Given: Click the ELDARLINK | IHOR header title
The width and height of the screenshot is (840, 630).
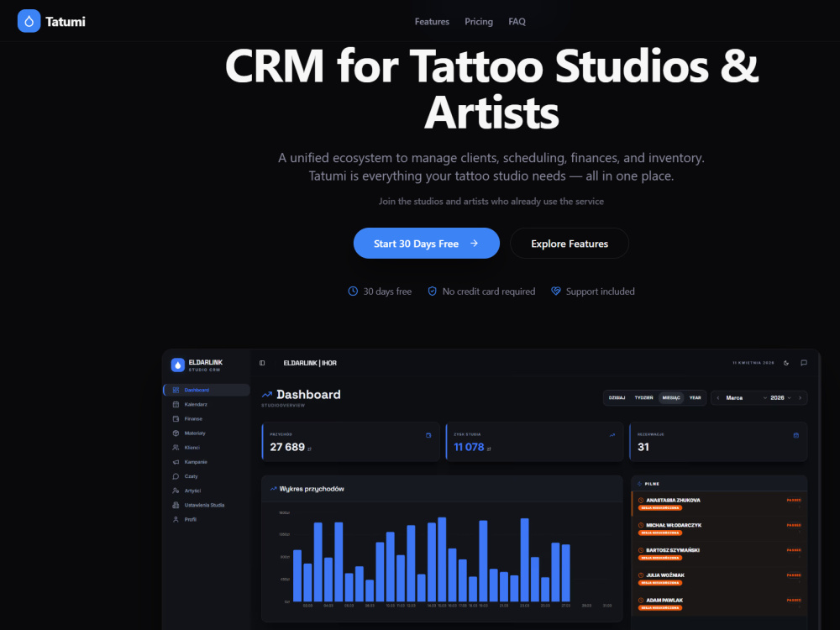Looking at the screenshot, I should 310,363.
